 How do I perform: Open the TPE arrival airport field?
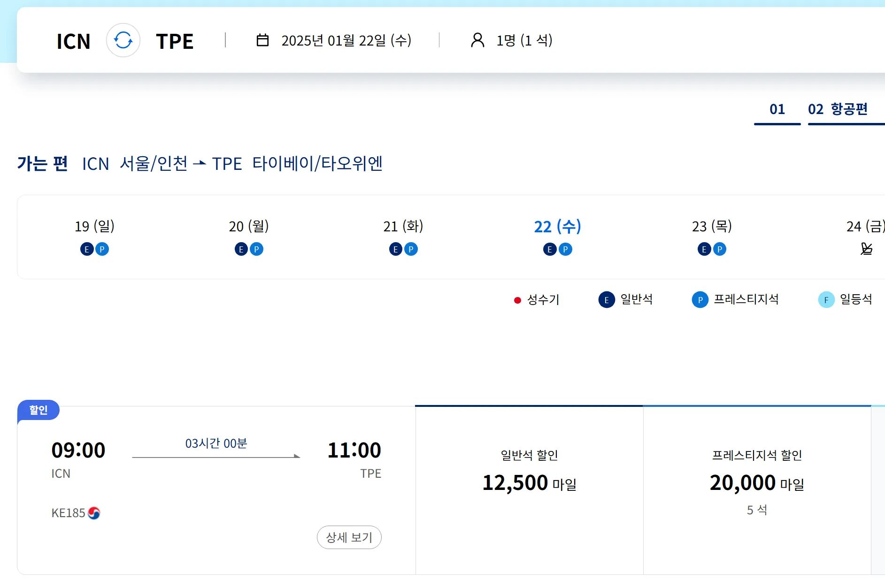(175, 41)
